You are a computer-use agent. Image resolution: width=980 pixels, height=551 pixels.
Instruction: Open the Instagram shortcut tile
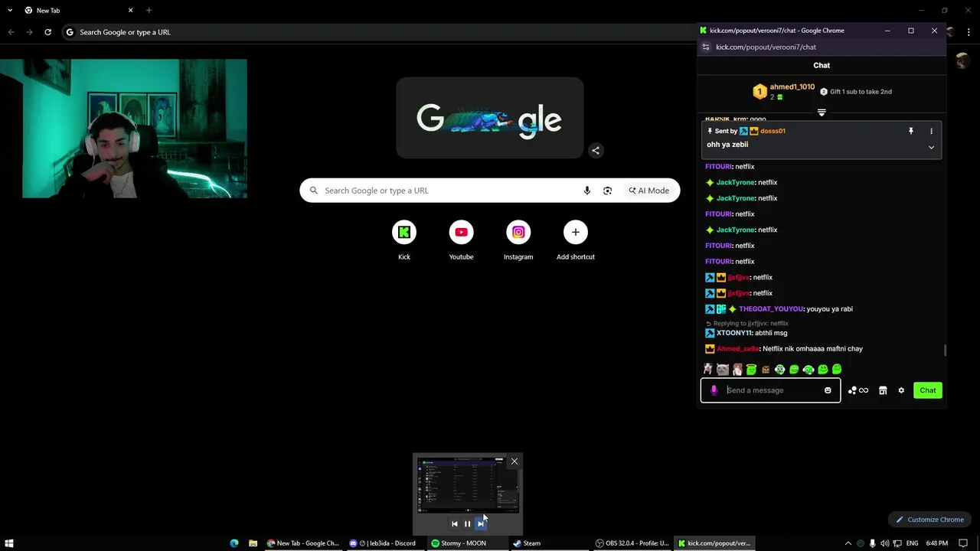click(518, 240)
